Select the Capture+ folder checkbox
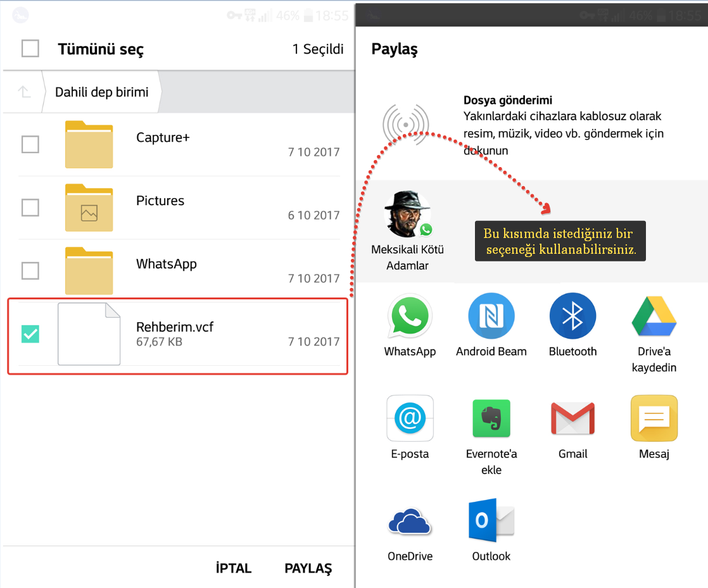 pyautogui.click(x=30, y=144)
